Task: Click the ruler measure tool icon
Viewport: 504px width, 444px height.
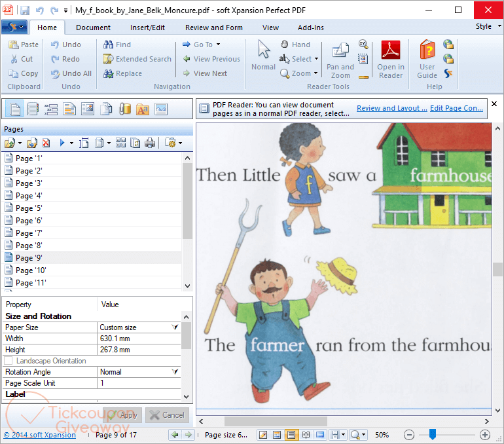Action: (363, 77)
